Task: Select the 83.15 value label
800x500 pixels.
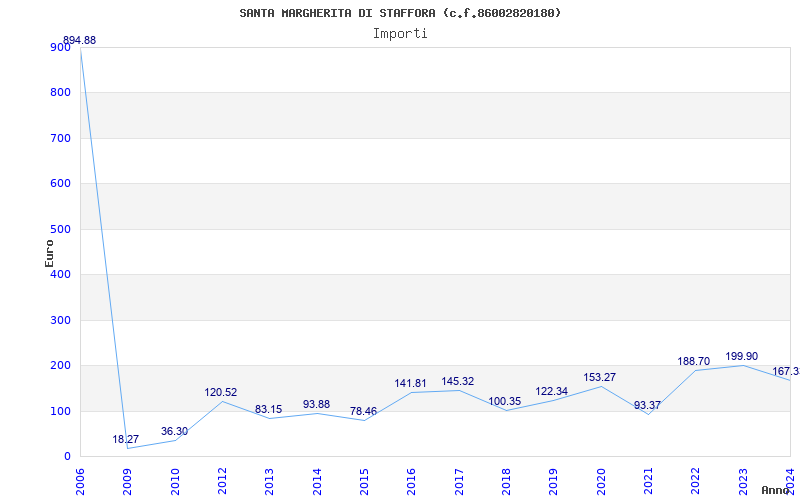Action: [x=268, y=409]
